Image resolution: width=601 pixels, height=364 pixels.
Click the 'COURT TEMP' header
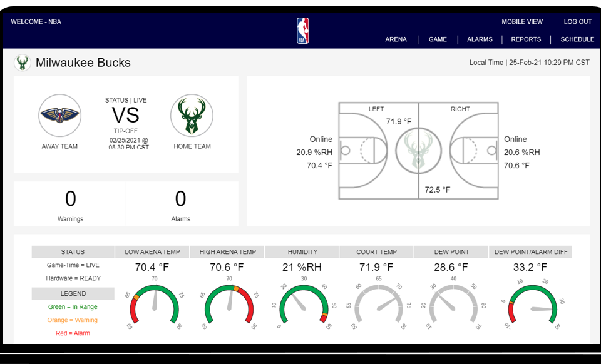click(x=376, y=252)
